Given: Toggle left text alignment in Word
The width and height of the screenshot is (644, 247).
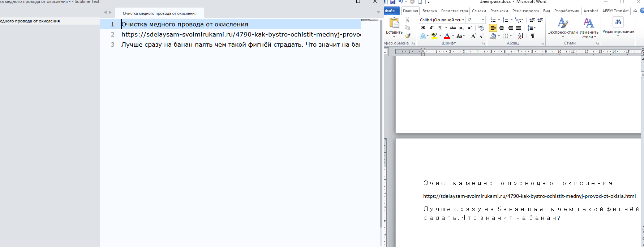Looking at the screenshot, I should tap(493, 28).
